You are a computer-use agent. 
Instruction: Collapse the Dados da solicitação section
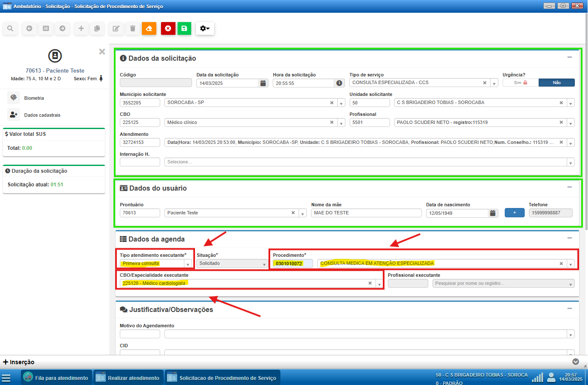pos(569,57)
